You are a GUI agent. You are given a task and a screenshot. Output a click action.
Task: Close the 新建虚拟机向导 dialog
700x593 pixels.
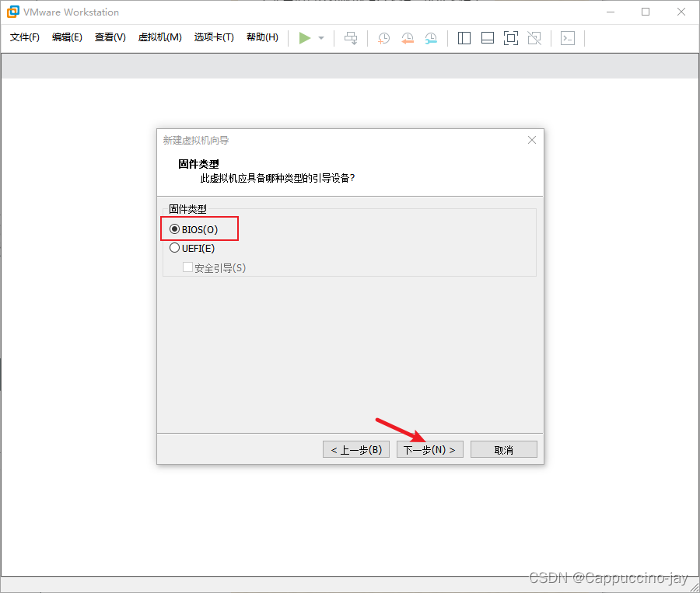(x=532, y=140)
